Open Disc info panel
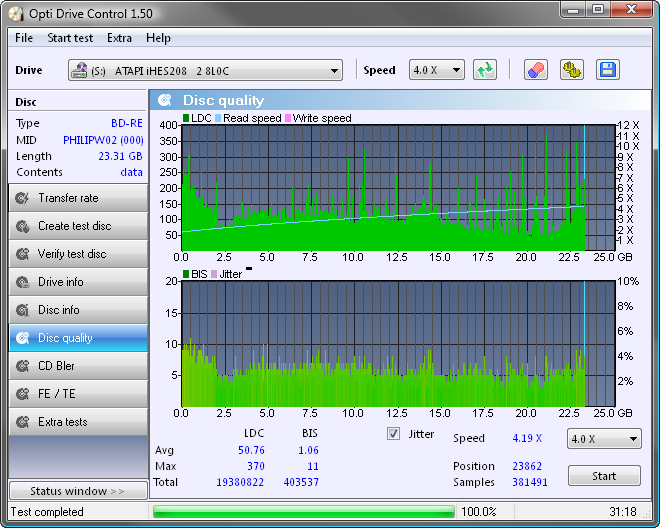The height and width of the screenshot is (528, 660). coord(78,310)
